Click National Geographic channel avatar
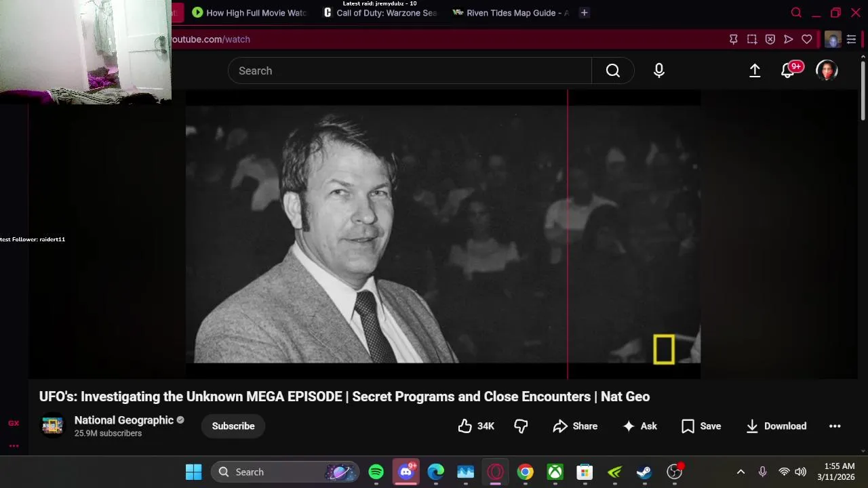The height and width of the screenshot is (488, 868). point(52,426)
